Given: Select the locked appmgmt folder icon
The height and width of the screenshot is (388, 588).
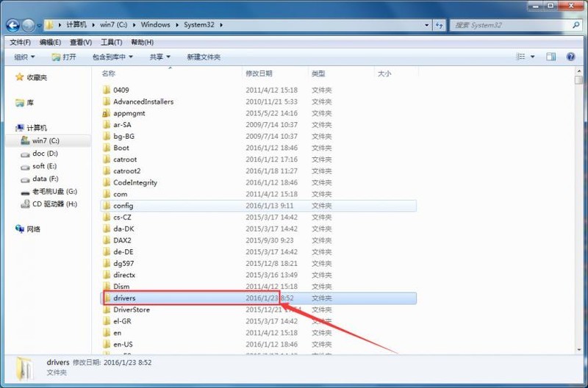Looking at the screenshot, I should 107,113.
